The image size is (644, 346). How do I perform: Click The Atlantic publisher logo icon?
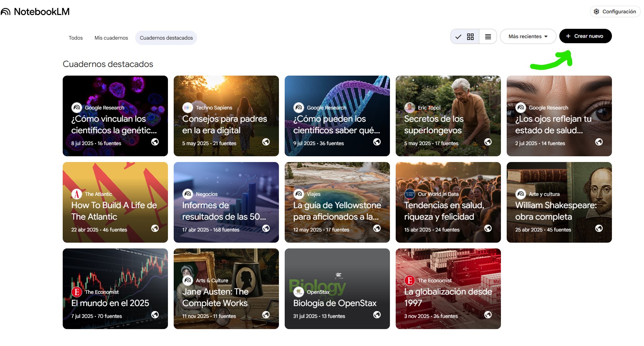pos(76,194)
